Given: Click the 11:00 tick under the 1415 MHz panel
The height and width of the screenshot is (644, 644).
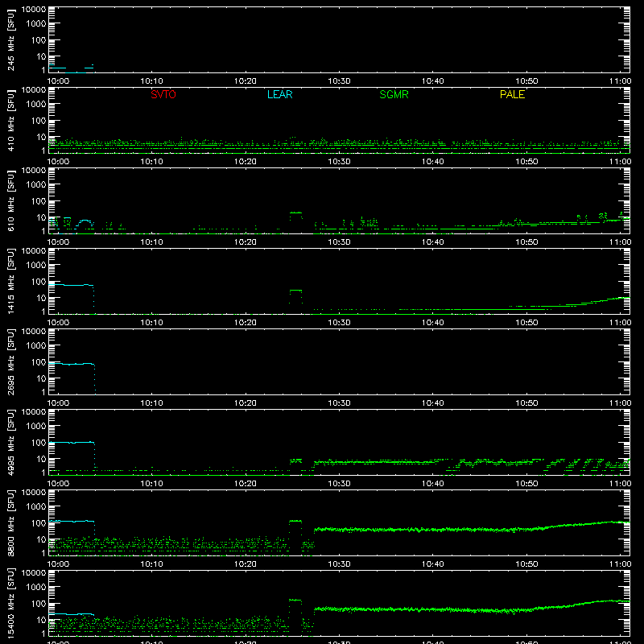Looking at the screenshot, I should pos(620,323).
